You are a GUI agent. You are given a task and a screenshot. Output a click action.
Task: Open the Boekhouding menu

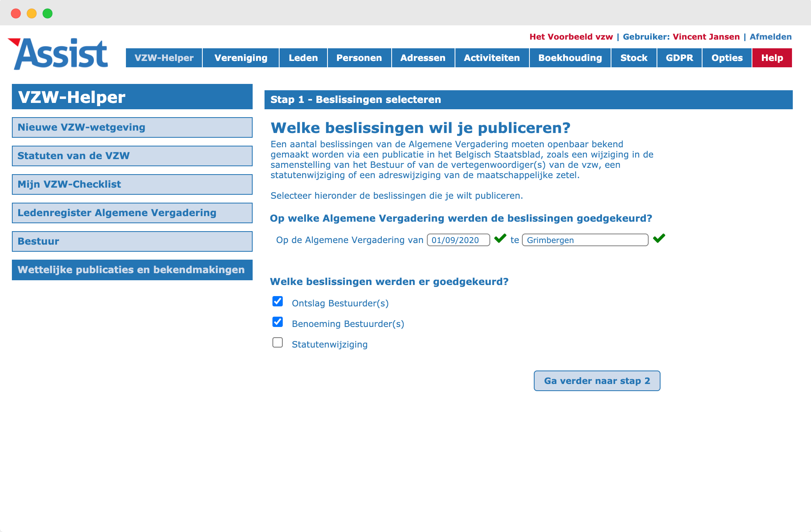[x=570, y=58]
